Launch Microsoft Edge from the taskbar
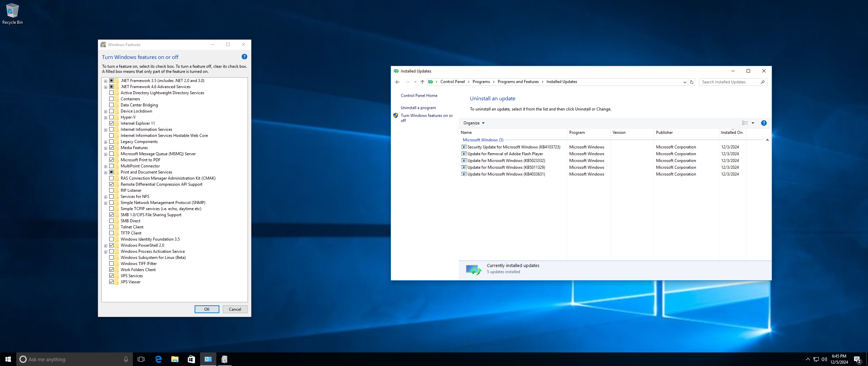 158,359
